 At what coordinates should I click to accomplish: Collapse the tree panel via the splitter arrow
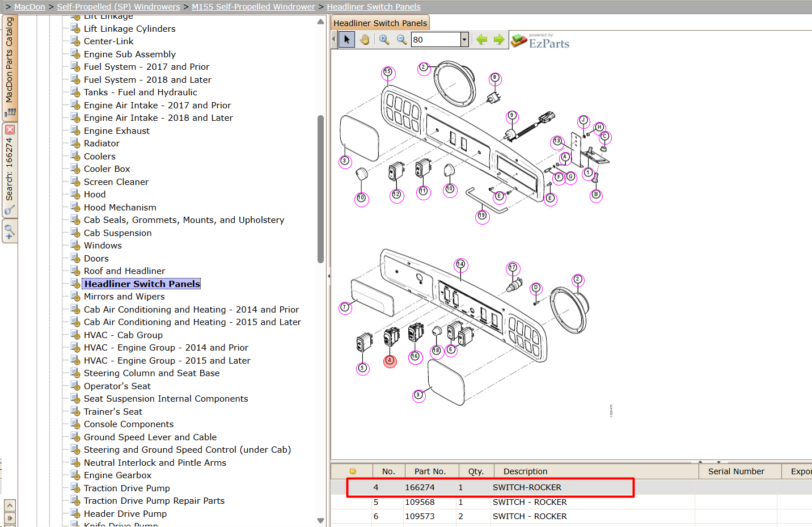328,276
